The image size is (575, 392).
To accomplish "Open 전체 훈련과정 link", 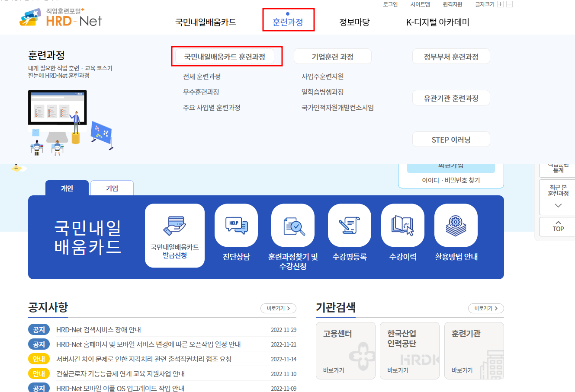I will pyautogui.click(x=202, y=76).
